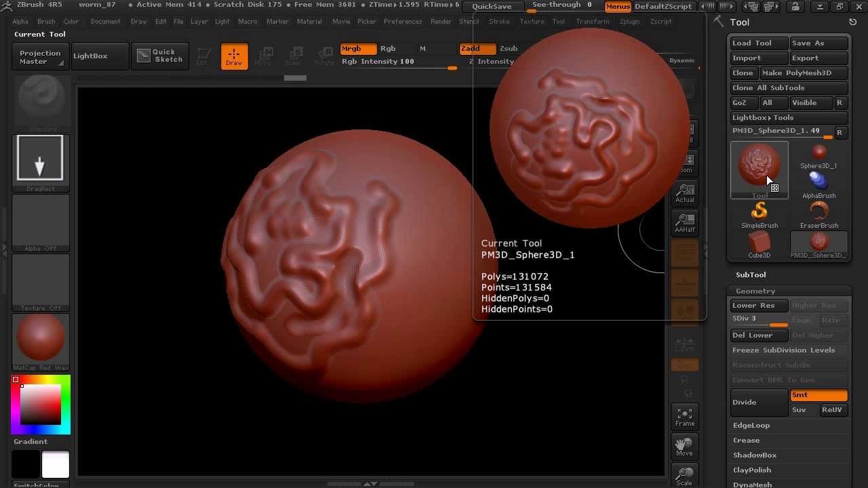Screen dimensions: 868x488
Task: Click the Divide button
Action: [759, 403]
